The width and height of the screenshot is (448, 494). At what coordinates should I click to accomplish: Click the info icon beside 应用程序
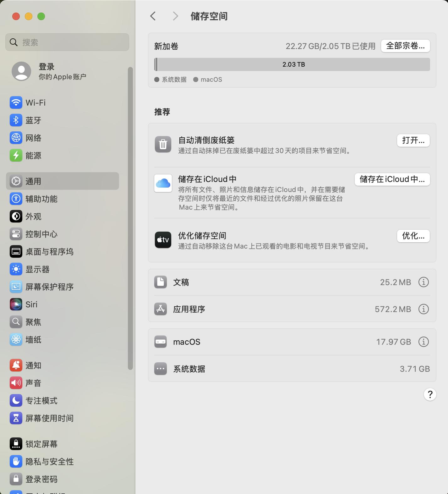click(423, 309)
